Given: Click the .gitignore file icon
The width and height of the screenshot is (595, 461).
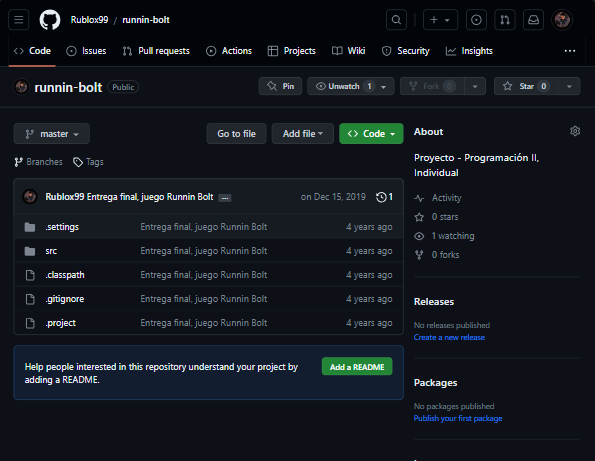Looking at the screenshot, I should tap(30, 299).
